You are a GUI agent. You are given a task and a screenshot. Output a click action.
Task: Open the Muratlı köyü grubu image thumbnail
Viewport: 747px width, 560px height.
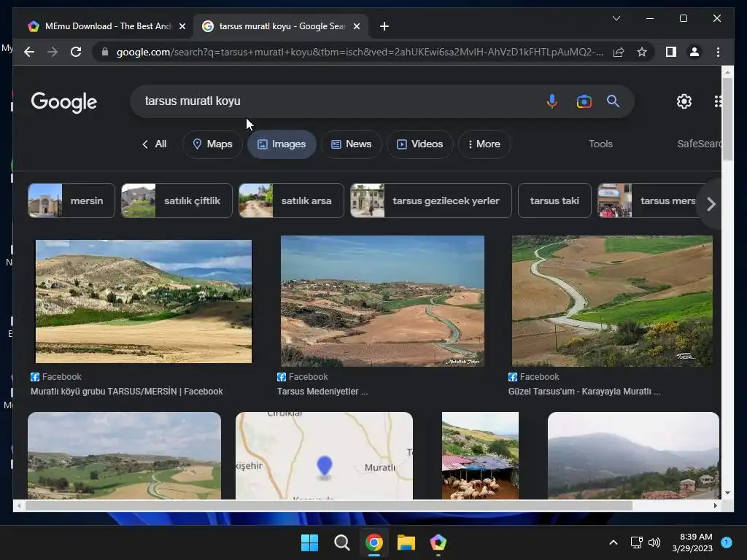(x=144, y=301)
